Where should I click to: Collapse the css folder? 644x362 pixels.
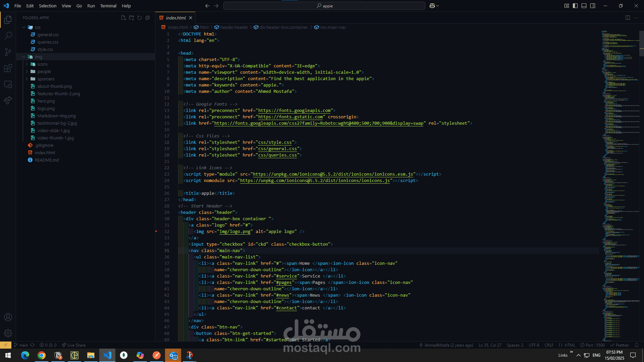tap(37, 27)
